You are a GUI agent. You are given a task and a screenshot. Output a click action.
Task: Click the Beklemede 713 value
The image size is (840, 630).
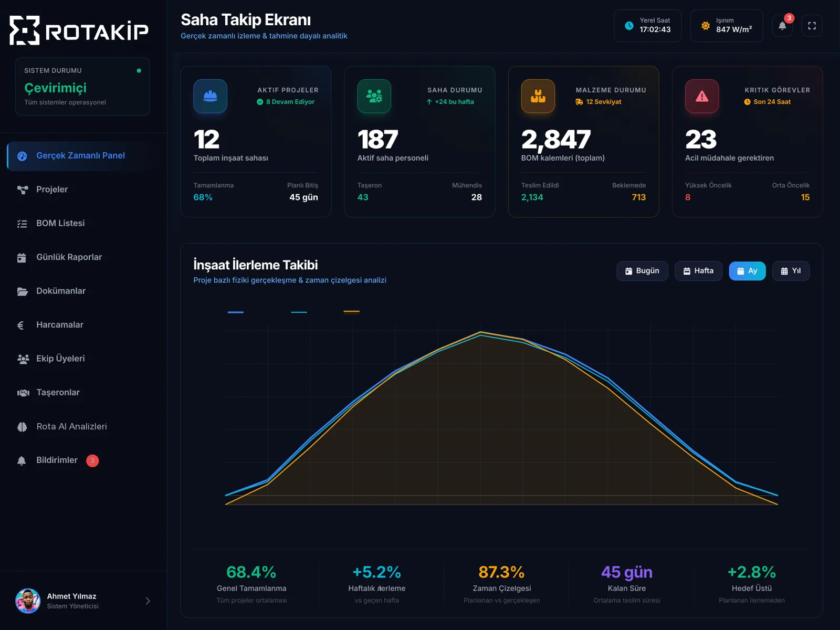(x=639, y=197)
